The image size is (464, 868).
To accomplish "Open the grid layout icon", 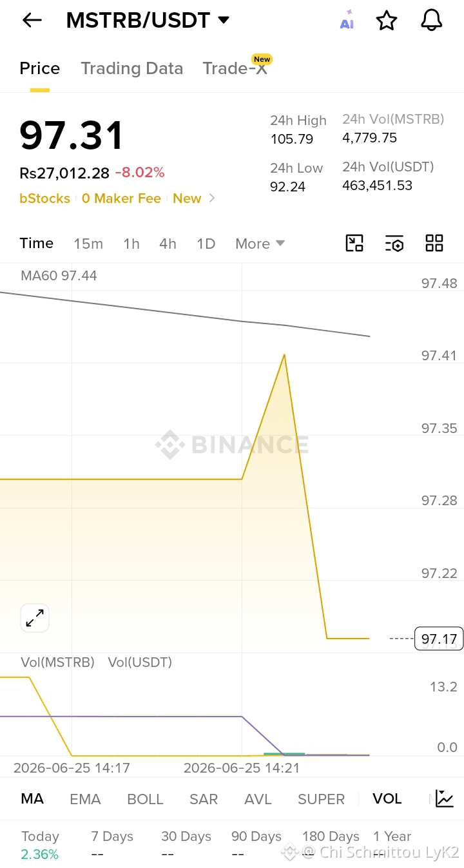I will tap(434, 243).
